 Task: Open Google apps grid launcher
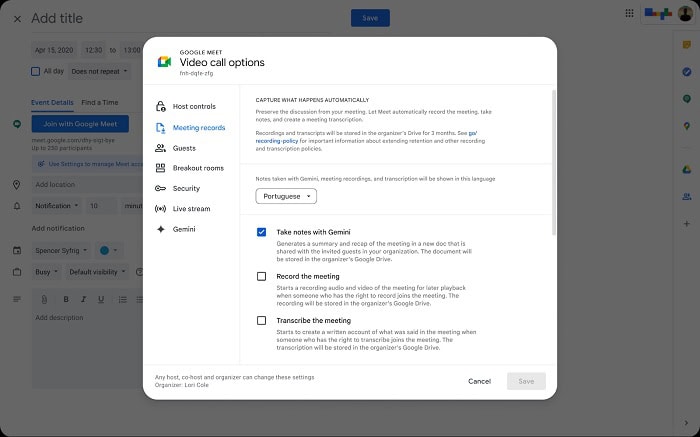coord(628,13)
